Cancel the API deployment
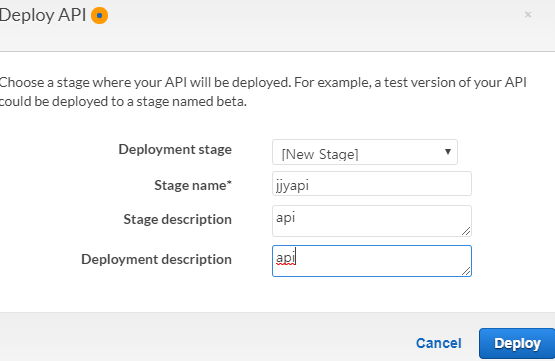 [x=439, y=343]
